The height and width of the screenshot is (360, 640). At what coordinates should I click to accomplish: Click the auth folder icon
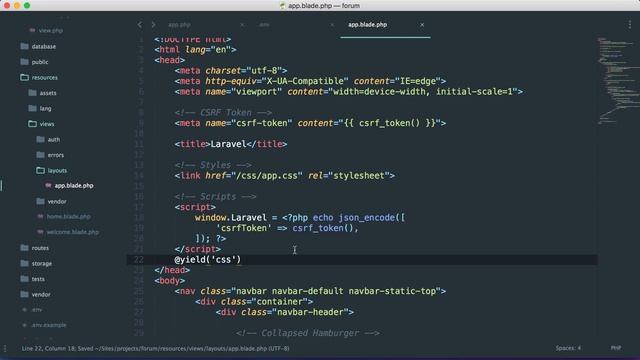coord(40,139)
